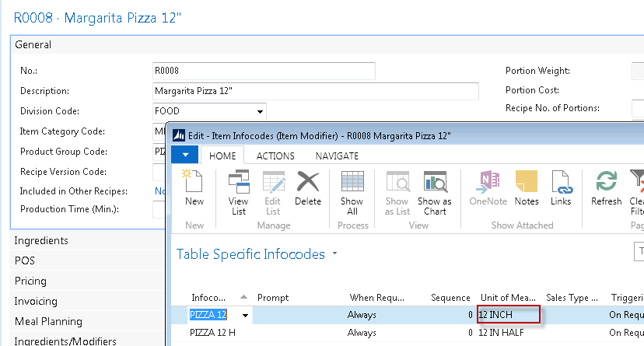
Task: Click the Description text field
Action: pyautogui.click(x=315, y=91)
